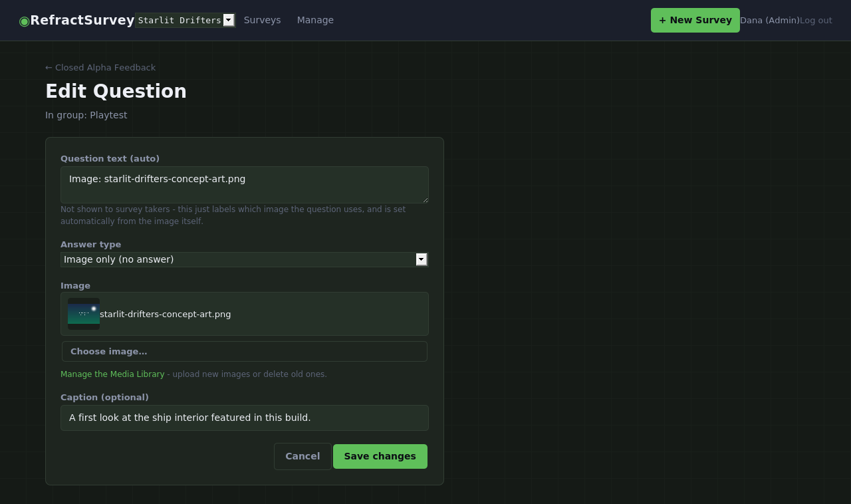Create a survey with + New Survey

[695, 20]
